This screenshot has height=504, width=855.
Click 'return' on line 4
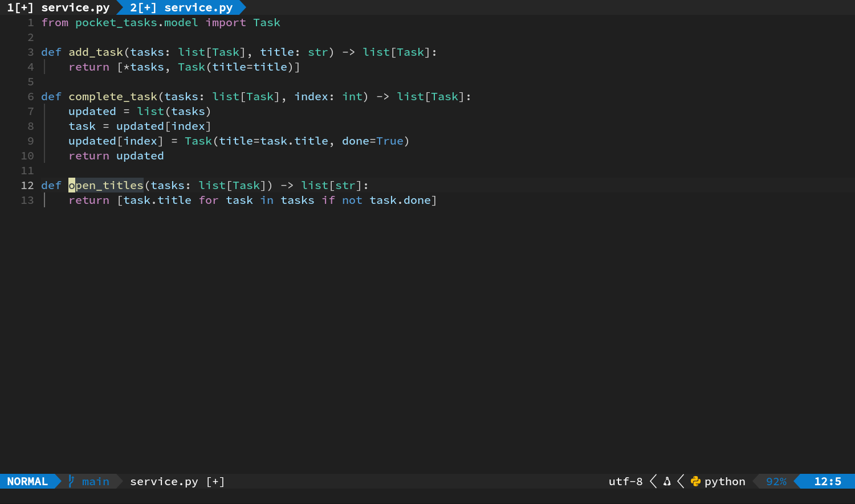(x=89, y=67)
